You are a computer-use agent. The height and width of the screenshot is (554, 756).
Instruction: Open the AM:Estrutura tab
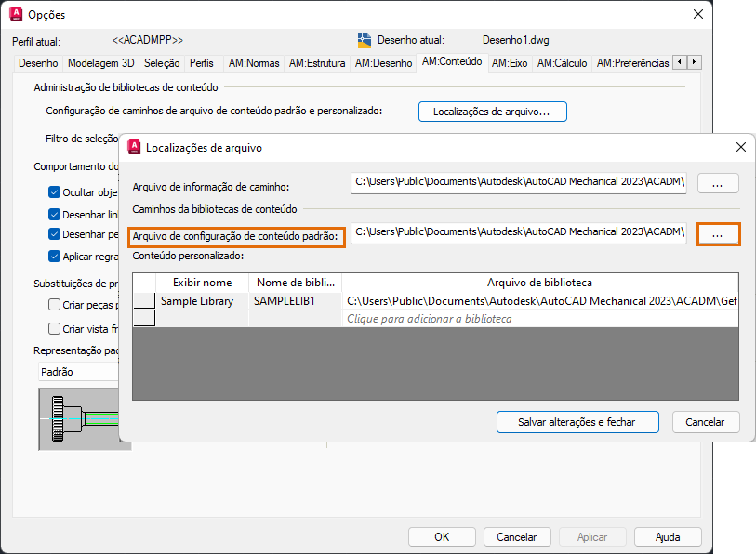tap(317, 63)
